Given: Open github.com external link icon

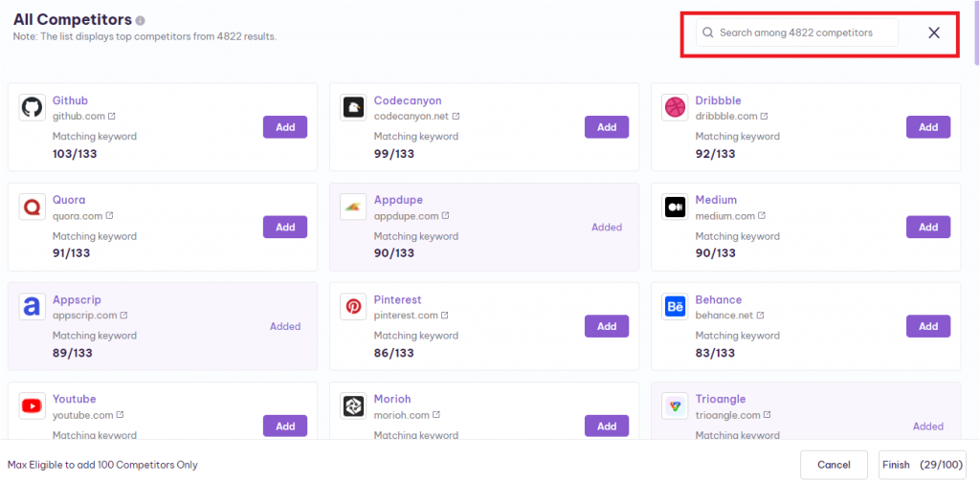Looking at the screenshot, I should pos(111,117).
